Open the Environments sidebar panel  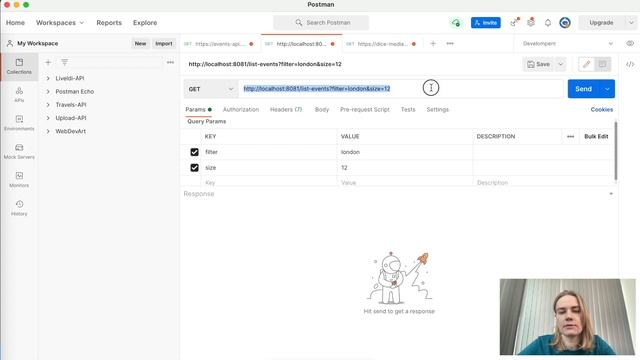tap(19, 123)
